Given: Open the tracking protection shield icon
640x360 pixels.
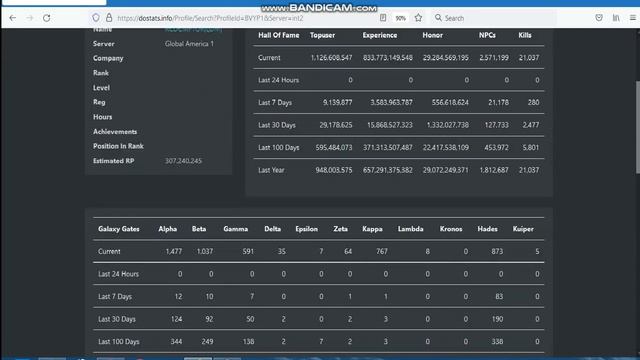Looking at the screenshot, I should coord(96,18).
